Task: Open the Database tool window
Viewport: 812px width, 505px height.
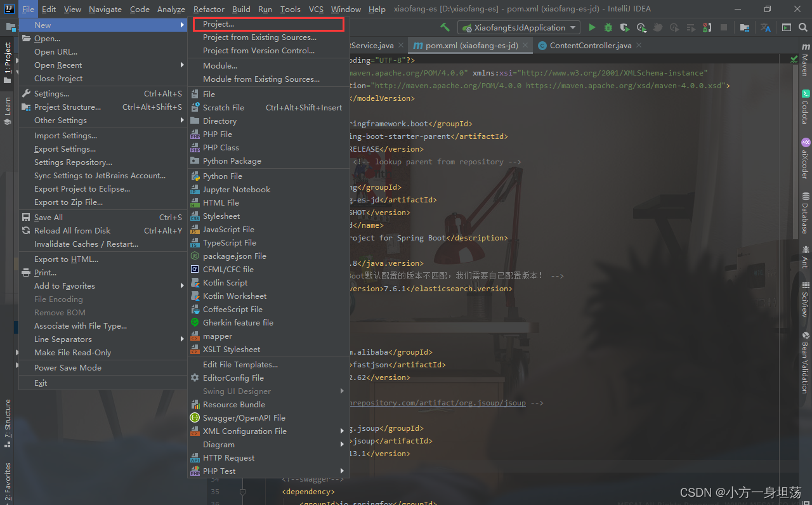Action: [805, 213]
